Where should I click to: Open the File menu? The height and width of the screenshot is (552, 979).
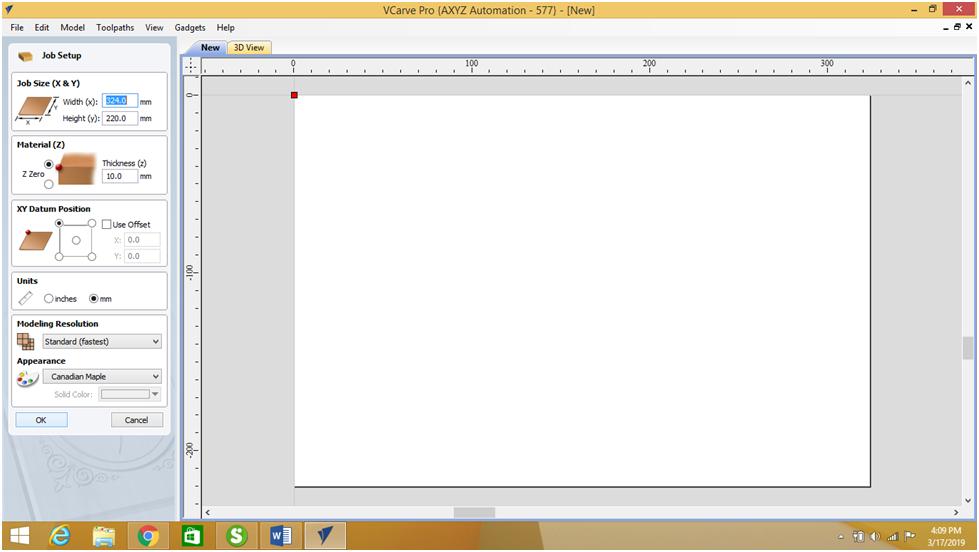[x=17, y=27]
